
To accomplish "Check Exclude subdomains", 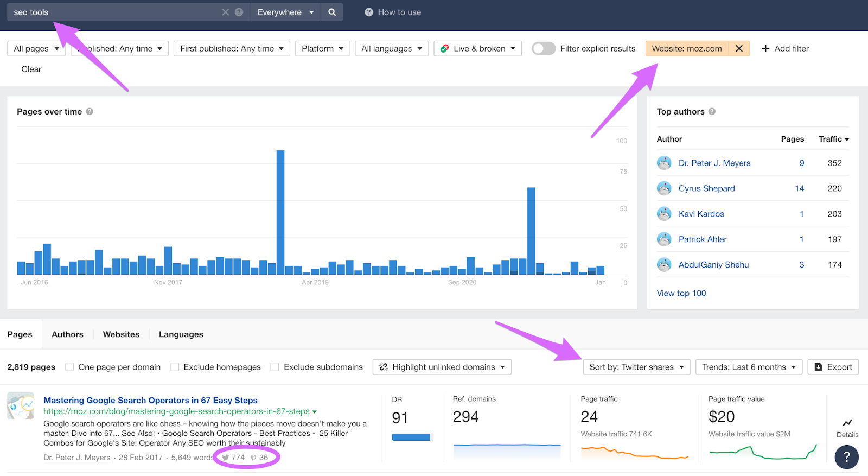I will [275, 367].
